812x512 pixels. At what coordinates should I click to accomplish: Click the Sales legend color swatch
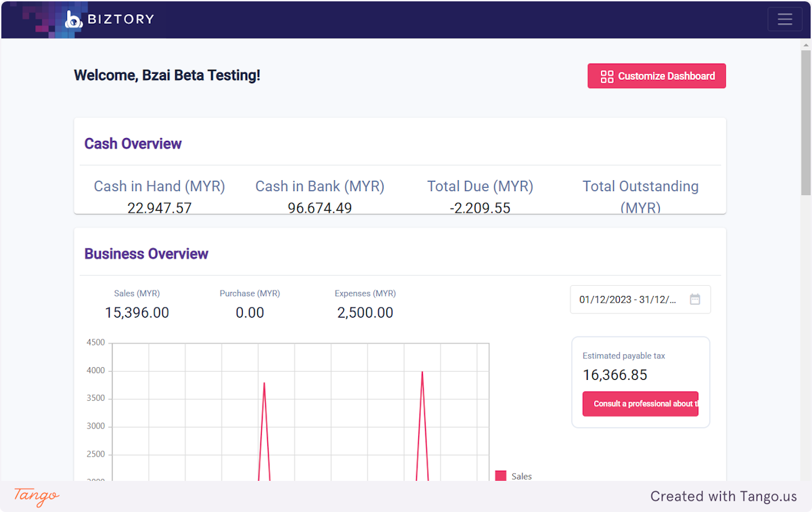point(501,476)
